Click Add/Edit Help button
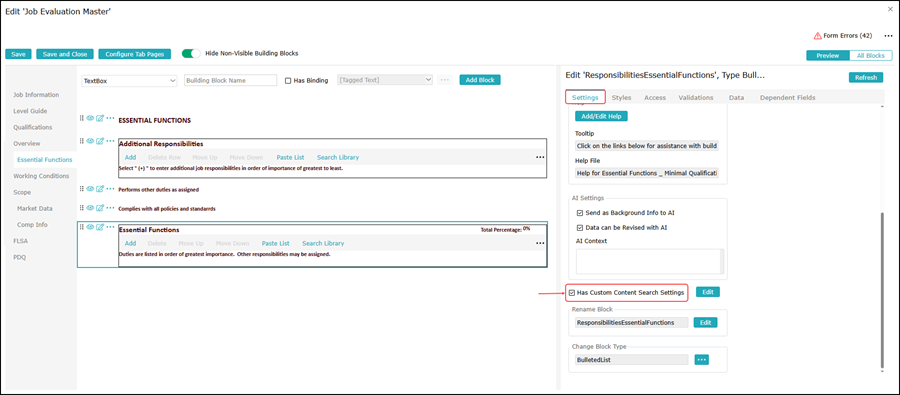The width and height of the screenshot is (900, 395). (602, 116)
